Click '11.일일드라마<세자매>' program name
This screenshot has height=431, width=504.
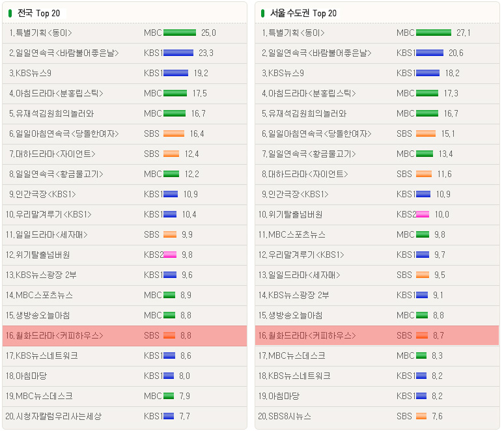pos(47,234)
